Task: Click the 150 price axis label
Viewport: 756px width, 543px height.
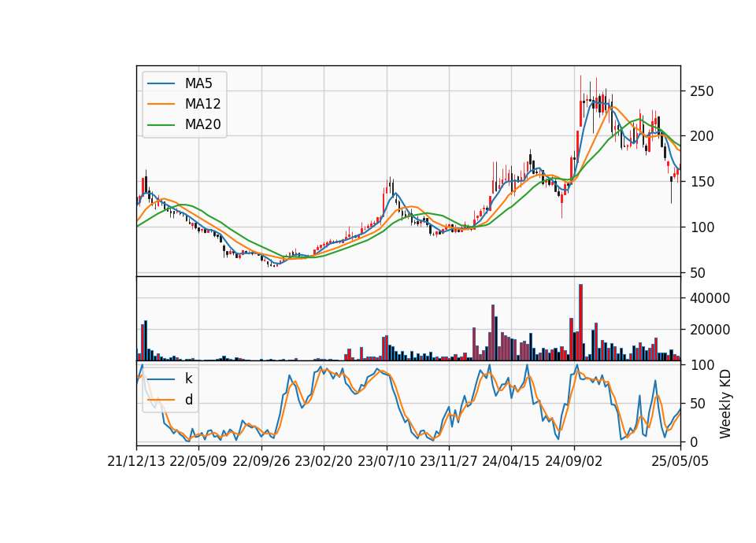Action: tap(702, 182)
